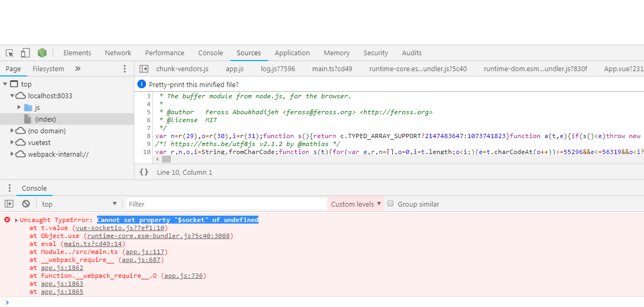Switch to the Network panel

click(117, 53)
